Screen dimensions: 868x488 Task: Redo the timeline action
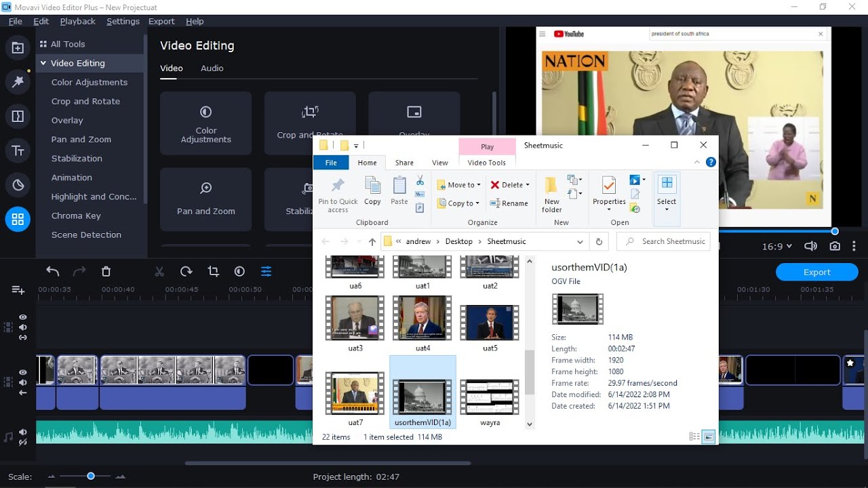click(79, 272)
